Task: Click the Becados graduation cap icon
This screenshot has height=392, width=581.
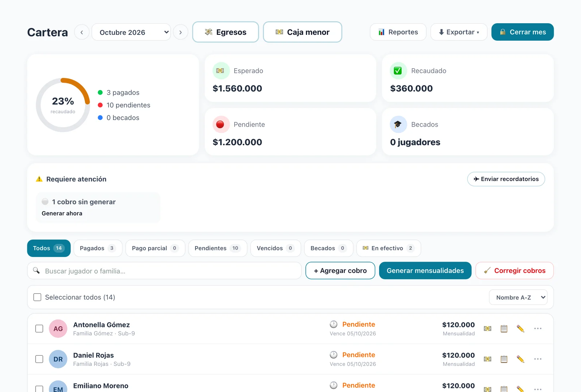Action: pyautogui.click(x=398, y=124)
